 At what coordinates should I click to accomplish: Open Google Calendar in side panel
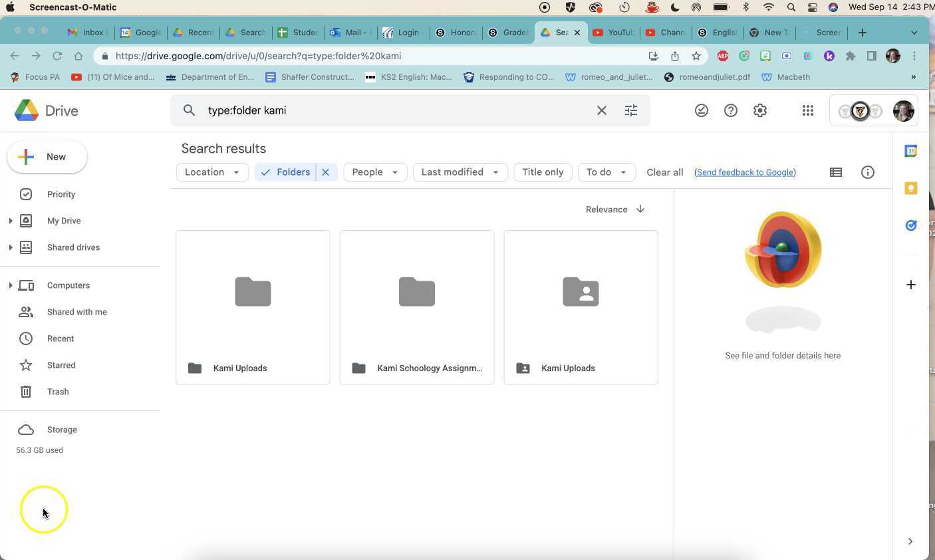[910, 151]
